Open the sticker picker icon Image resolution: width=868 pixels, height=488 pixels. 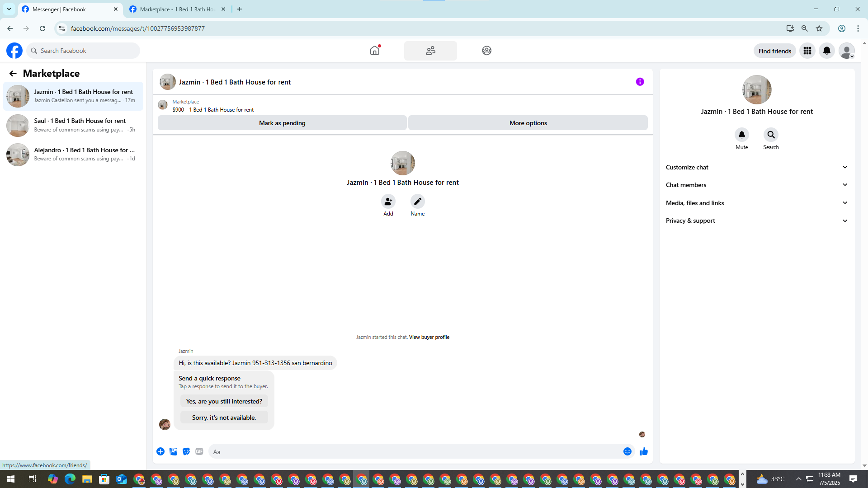(x=186, y=451)
